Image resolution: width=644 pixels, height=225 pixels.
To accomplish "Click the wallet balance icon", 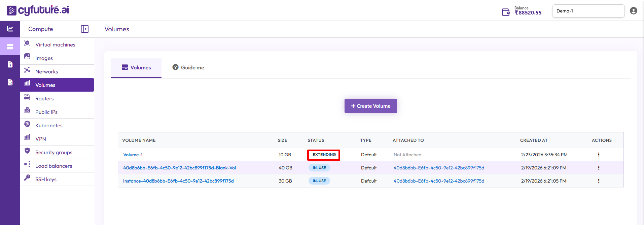I will pyautogui.click(x=506, y=12).
